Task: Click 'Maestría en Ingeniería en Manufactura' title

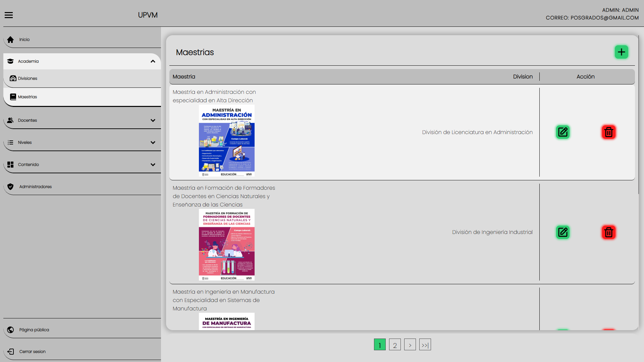Action: point(224,300)
